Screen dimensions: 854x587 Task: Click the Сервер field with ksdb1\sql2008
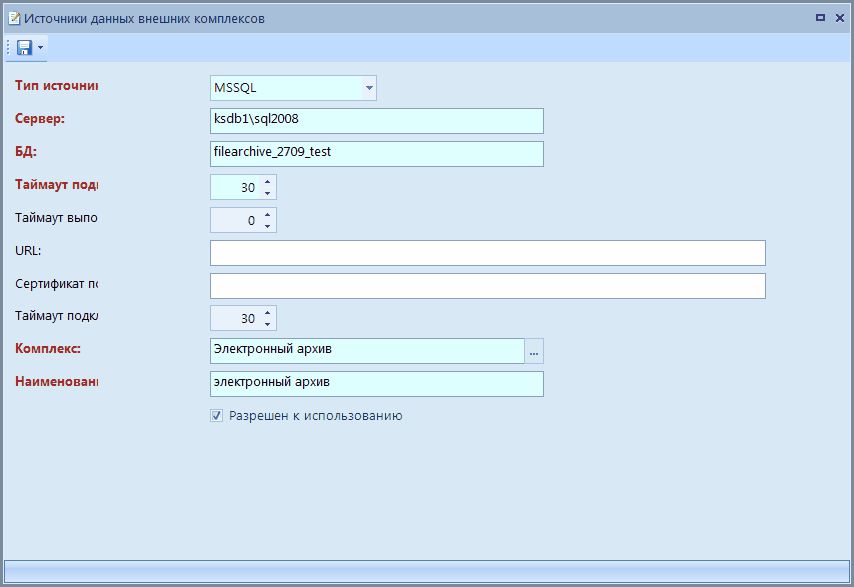coord(376,121)
